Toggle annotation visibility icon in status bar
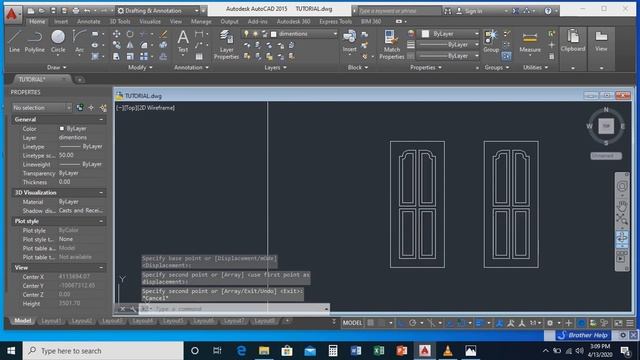 click(499, 323)
